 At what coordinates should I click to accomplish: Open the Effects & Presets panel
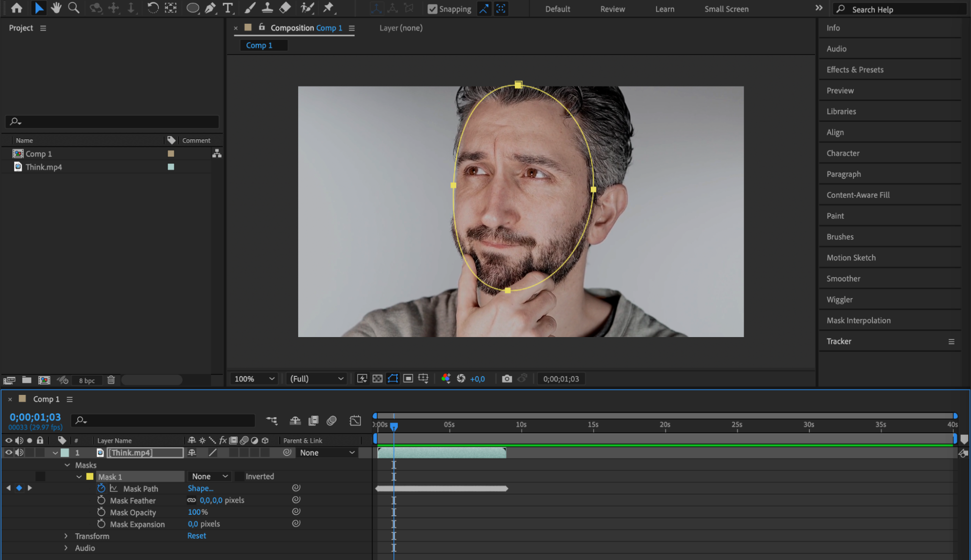(x=854, y=69)
